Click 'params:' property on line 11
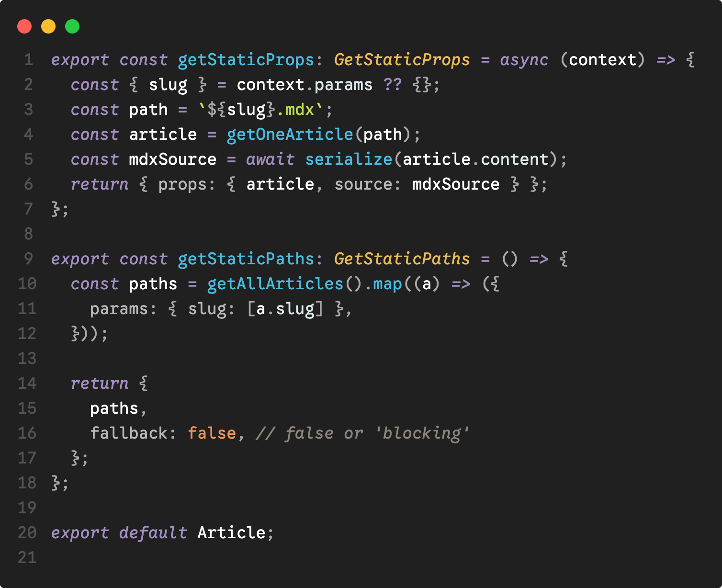This screenshot has height=588, width=722. point(124,309)
